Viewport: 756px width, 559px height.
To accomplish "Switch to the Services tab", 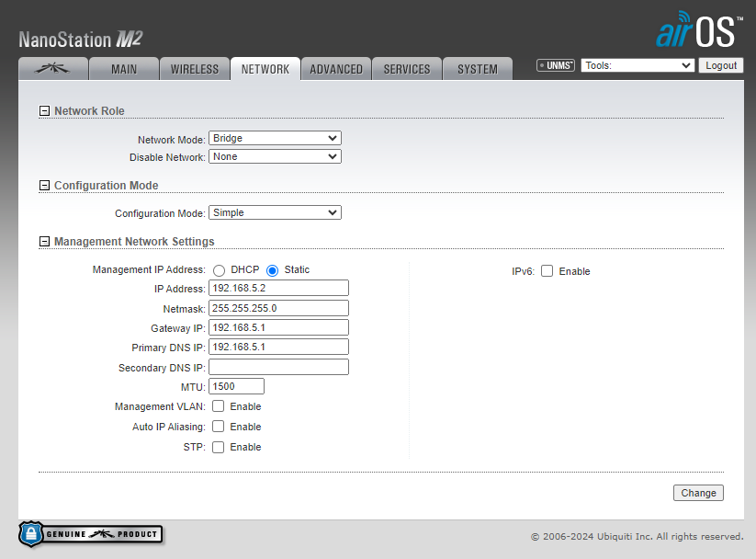I will coord(407,69).
